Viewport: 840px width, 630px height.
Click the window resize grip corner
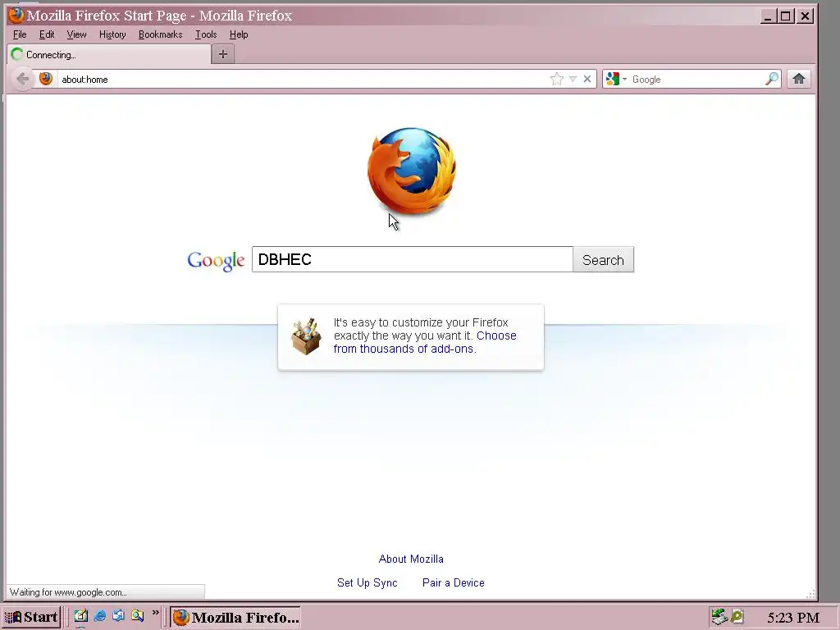click(810, 594)
